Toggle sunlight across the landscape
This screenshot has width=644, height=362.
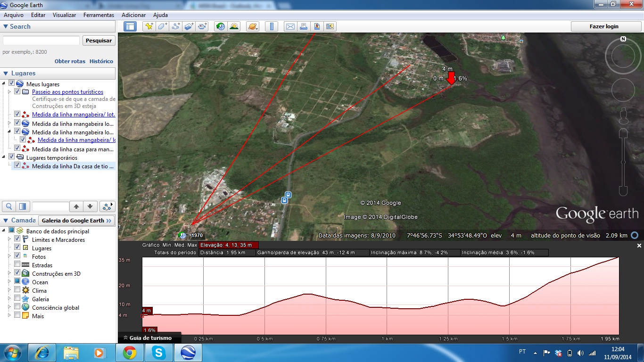(234, 26)
